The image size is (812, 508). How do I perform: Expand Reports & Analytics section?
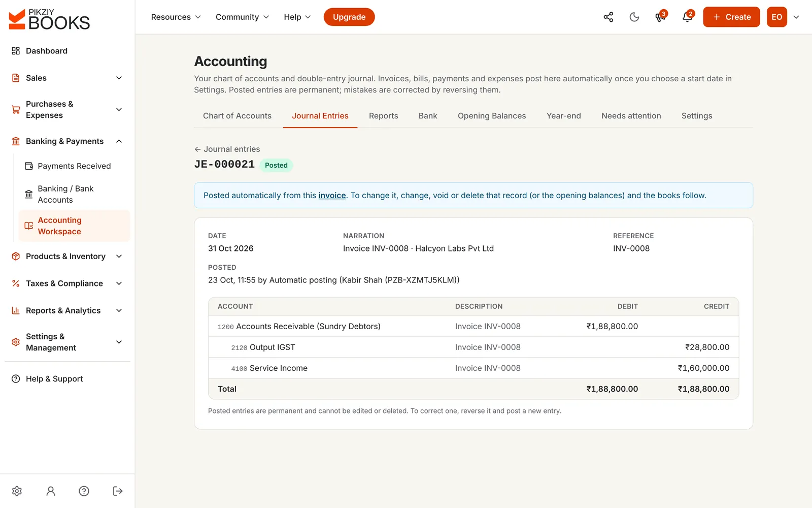point(67,310)
